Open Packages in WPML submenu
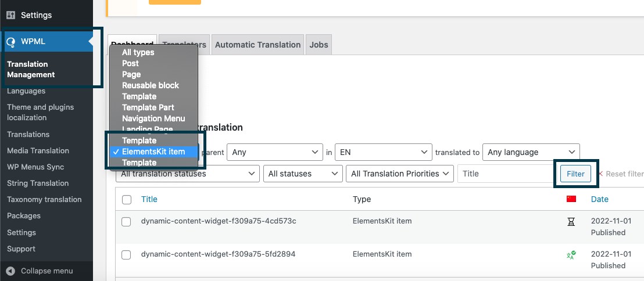 coord(24,216)
